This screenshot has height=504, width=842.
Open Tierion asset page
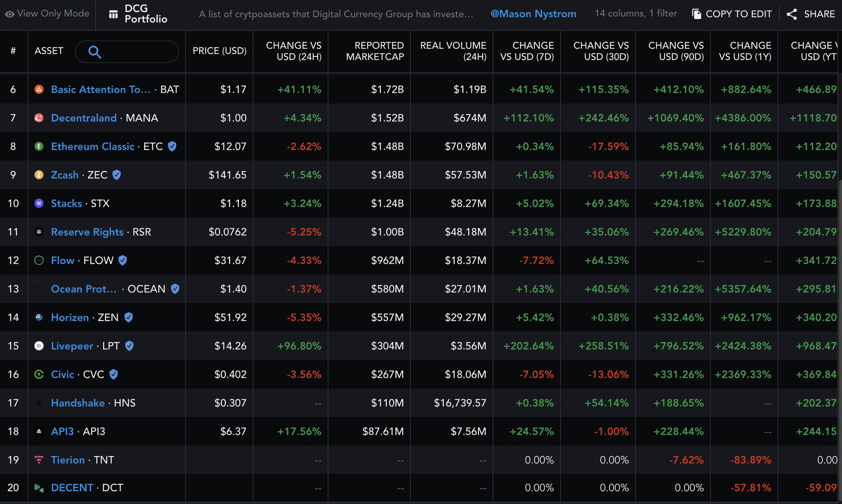(x=68, y=460)
